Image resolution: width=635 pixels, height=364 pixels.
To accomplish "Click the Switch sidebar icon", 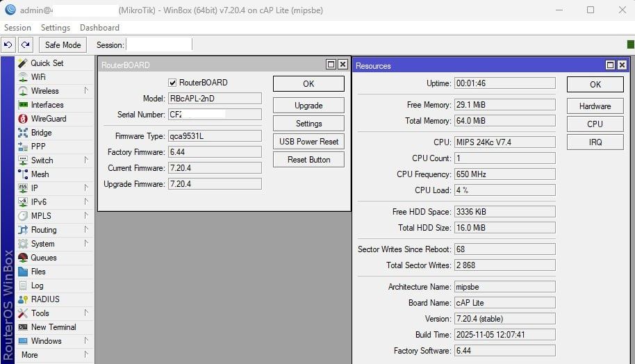I will [x=23, y=160].
